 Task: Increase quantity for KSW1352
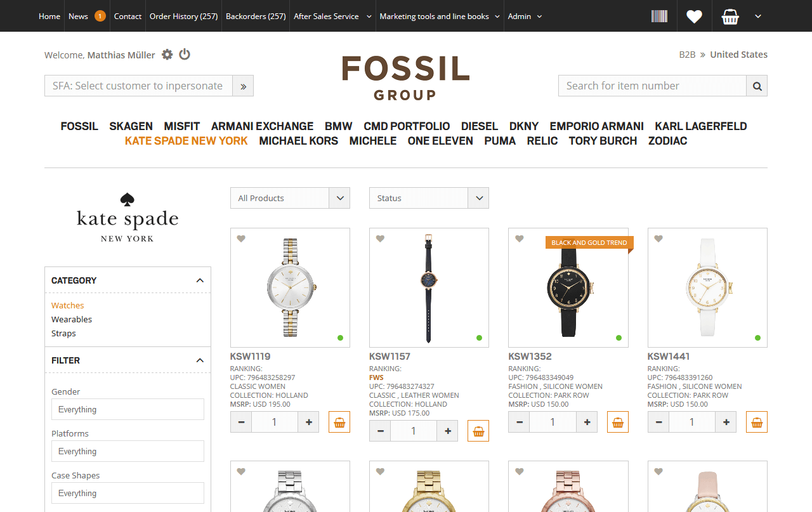(587, 422)
